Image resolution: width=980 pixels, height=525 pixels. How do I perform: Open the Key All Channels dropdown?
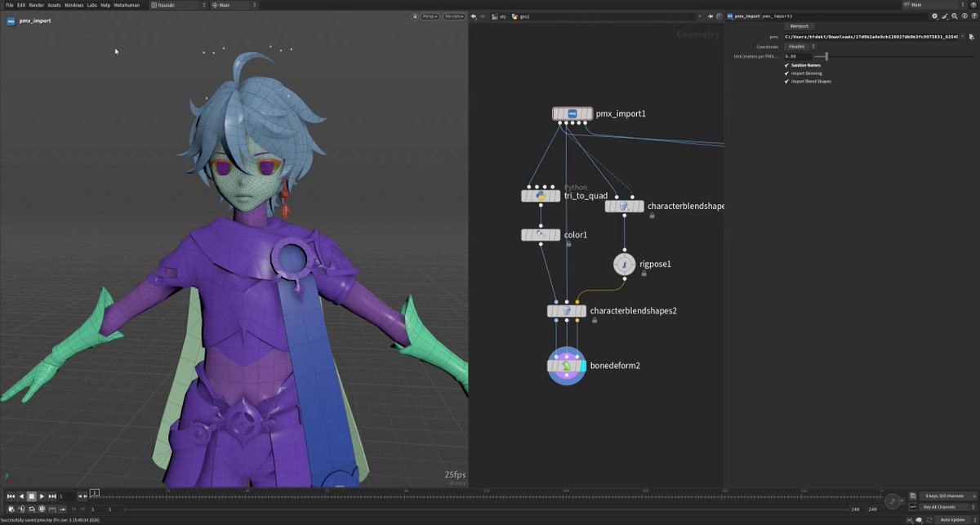coord(947,507)
